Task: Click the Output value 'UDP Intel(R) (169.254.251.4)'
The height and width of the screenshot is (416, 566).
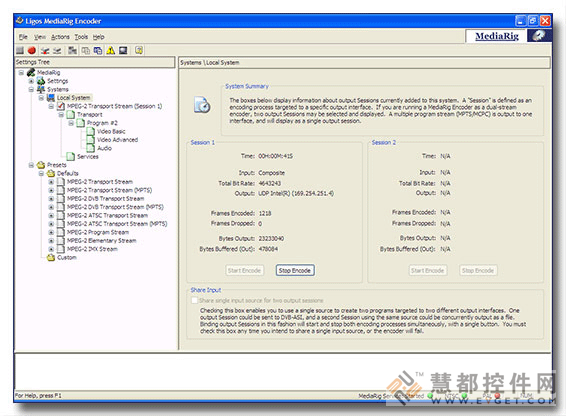Action: click(296, 194)
